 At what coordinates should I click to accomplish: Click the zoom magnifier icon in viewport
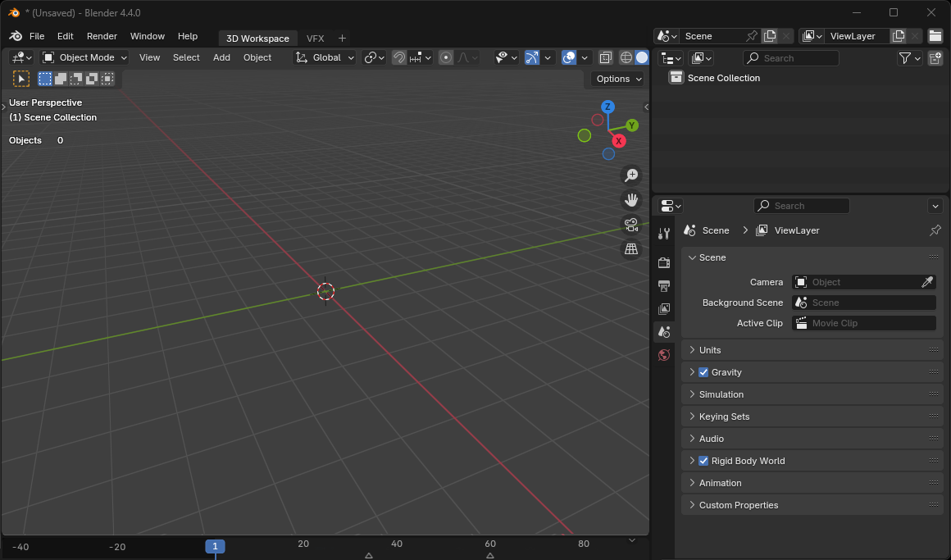point(631,175)
